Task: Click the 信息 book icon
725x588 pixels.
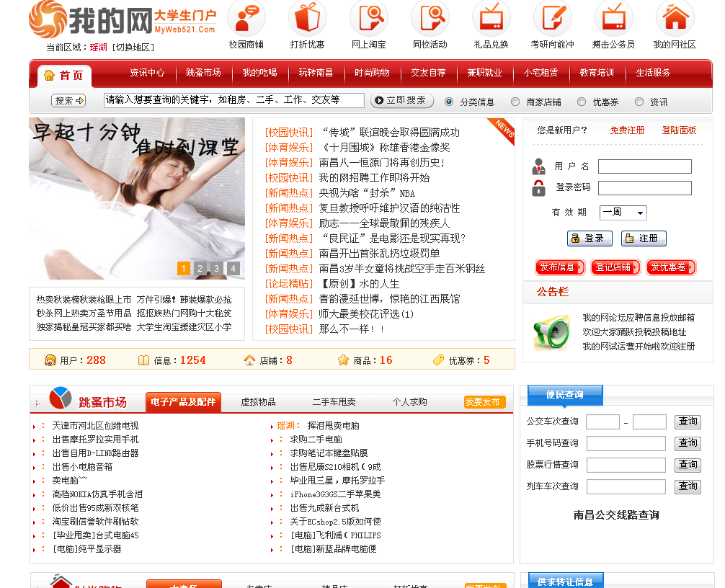Action: [x=144, y=360]
